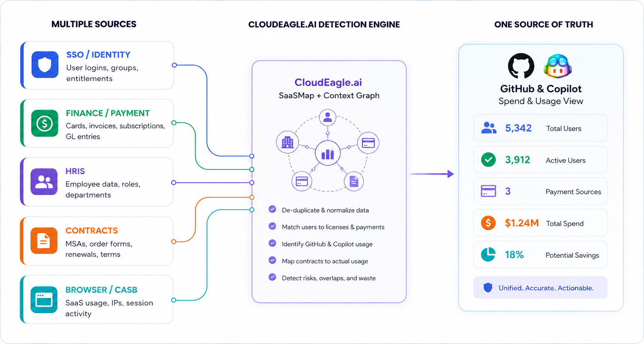This screenshot has width=644, height=344.
Task: Click the "Employee data, roles, departments" description
Action: (103, 190)
